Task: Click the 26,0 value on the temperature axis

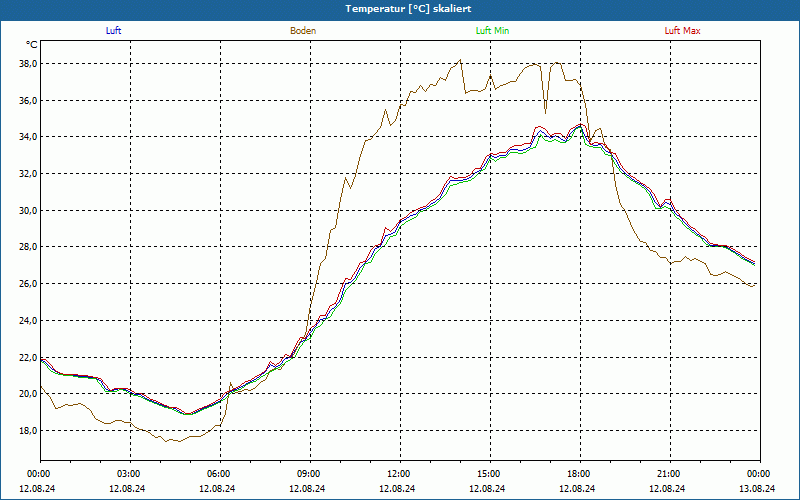Action: 28,284
